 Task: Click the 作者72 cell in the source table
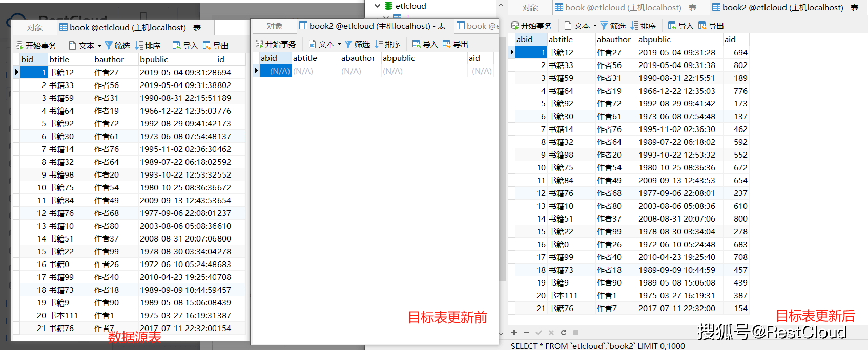115,123
